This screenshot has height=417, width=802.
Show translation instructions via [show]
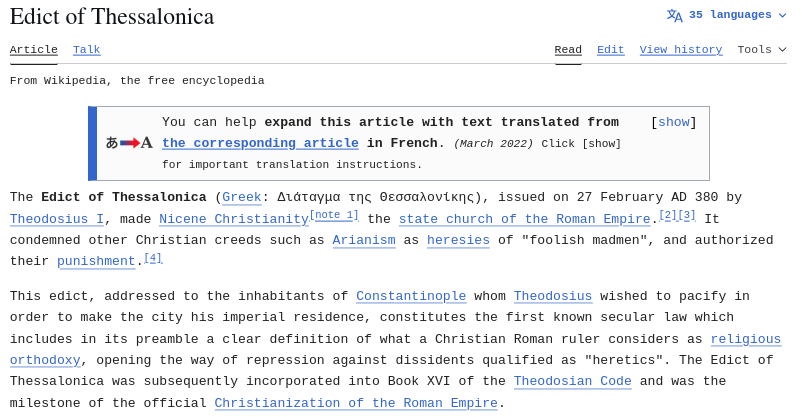[x=674, y=122]
